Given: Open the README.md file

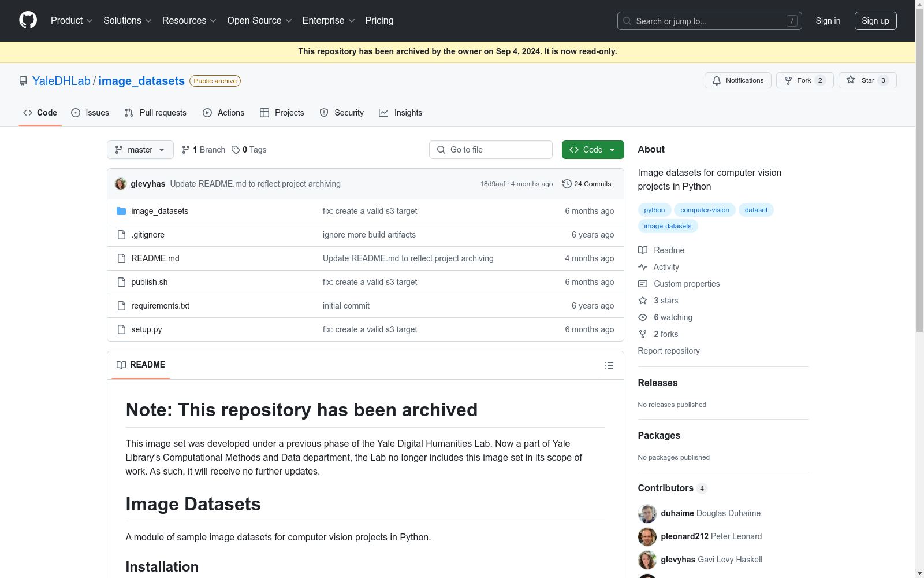Looking at the screenshot, I should pos(155,258).
